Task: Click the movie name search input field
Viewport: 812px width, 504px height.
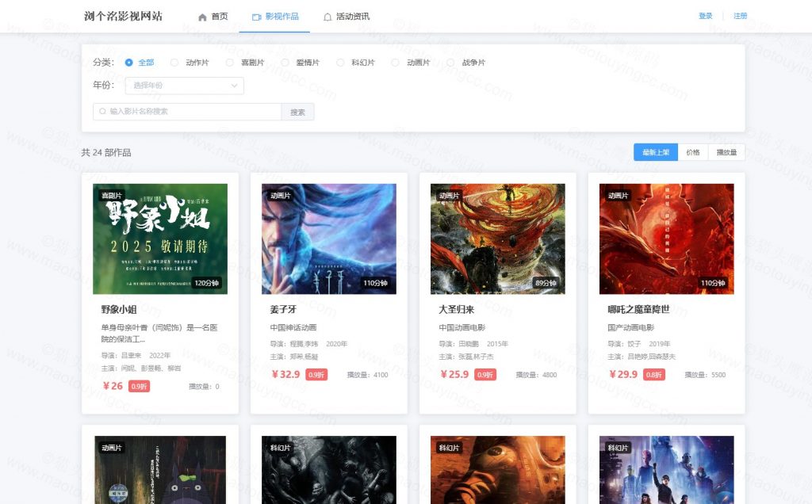Action: click(x=187, y=112)
